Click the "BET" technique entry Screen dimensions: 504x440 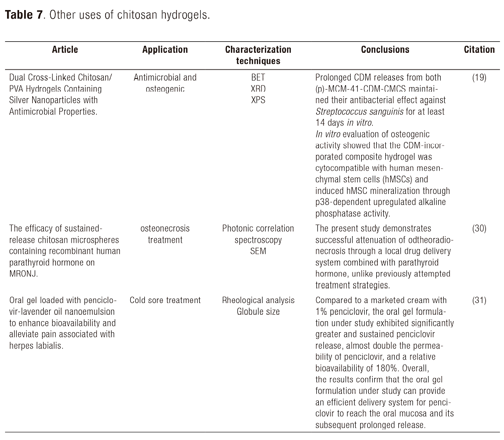[x=258, y=78]
